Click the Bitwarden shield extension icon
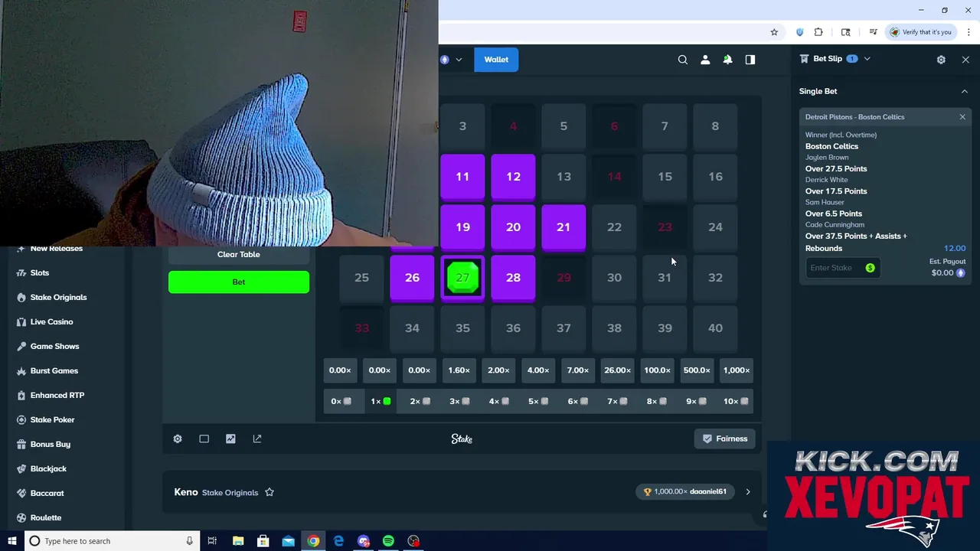The height and width of the screenshot is (551, 980). [799, 32]
